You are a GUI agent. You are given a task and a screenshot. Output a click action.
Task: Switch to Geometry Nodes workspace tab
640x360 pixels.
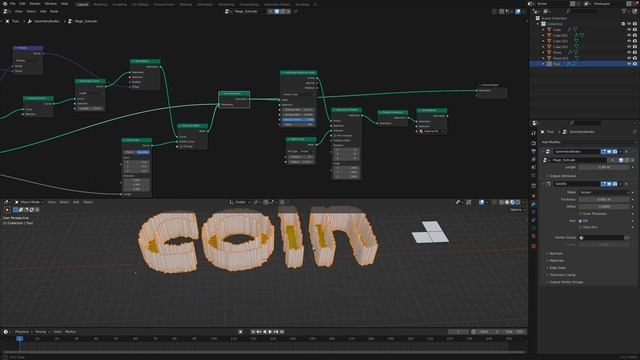277,4
